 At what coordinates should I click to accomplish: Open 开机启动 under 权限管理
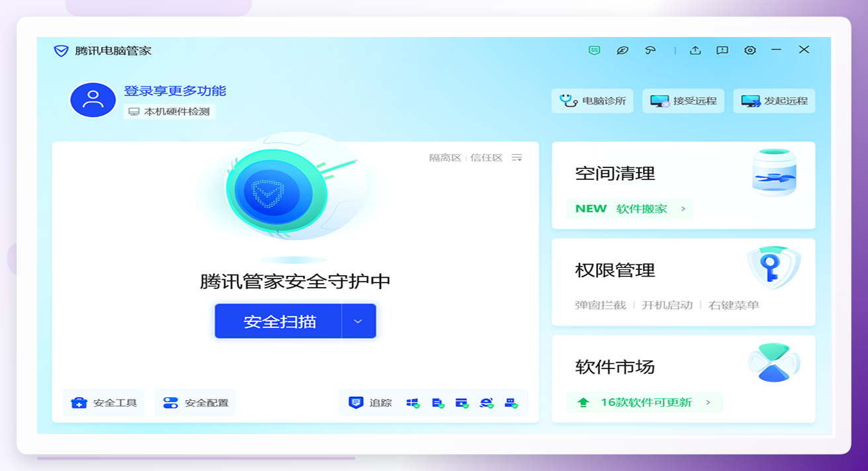point(667,305)
